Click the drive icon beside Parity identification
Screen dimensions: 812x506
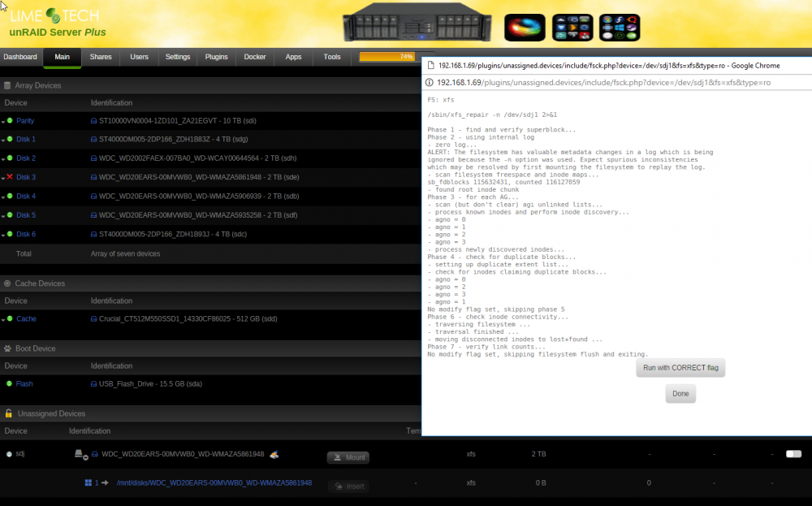click(x=93, y=121)
